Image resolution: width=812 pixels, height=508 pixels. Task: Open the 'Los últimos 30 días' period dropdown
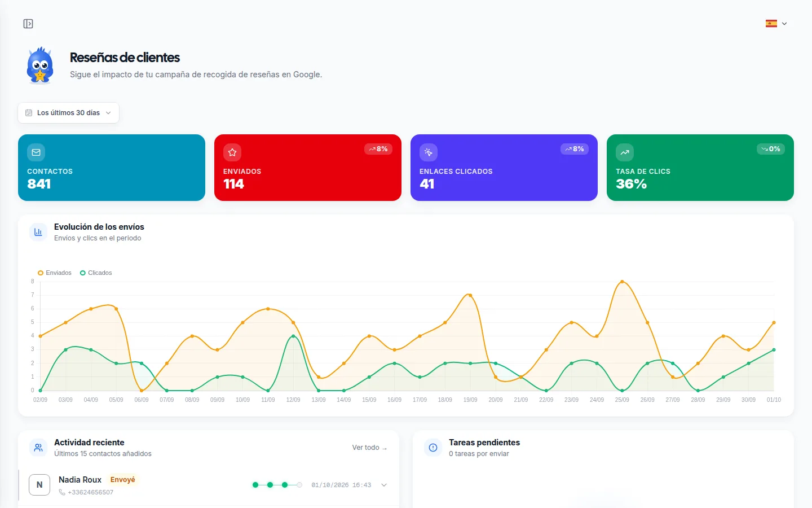coord(68,113)
